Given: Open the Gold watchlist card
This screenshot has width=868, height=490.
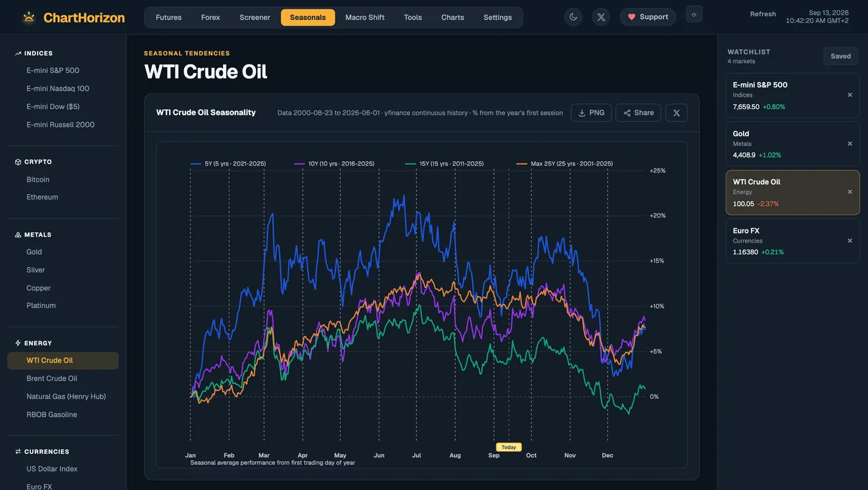Looking at the screenshot, I should pos(792,144).
